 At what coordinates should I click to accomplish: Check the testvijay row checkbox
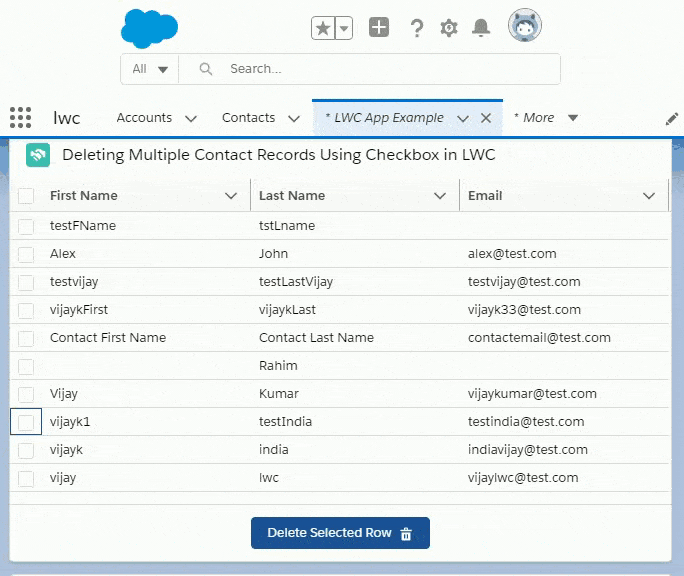[26, 282]
